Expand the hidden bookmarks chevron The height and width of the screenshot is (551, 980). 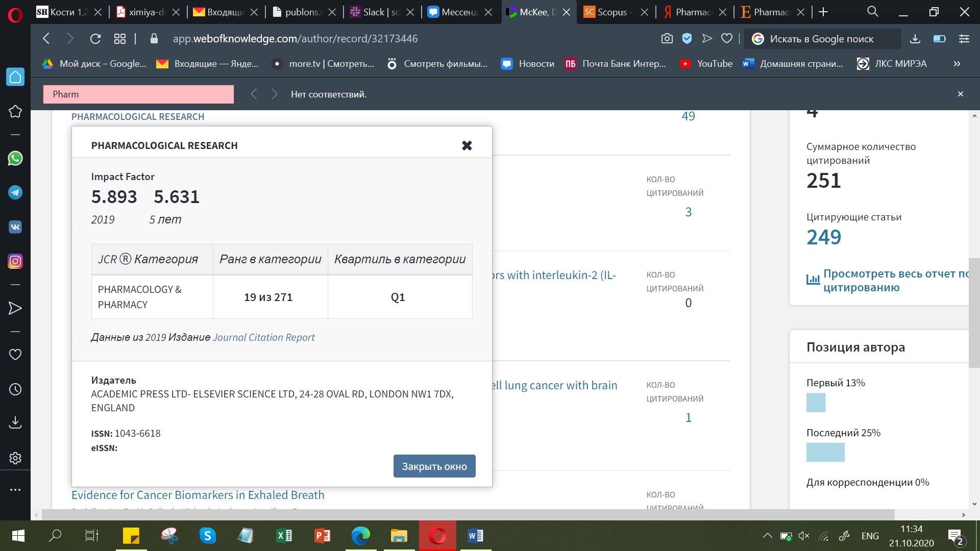pyautogui.click(x=957, y=64)
